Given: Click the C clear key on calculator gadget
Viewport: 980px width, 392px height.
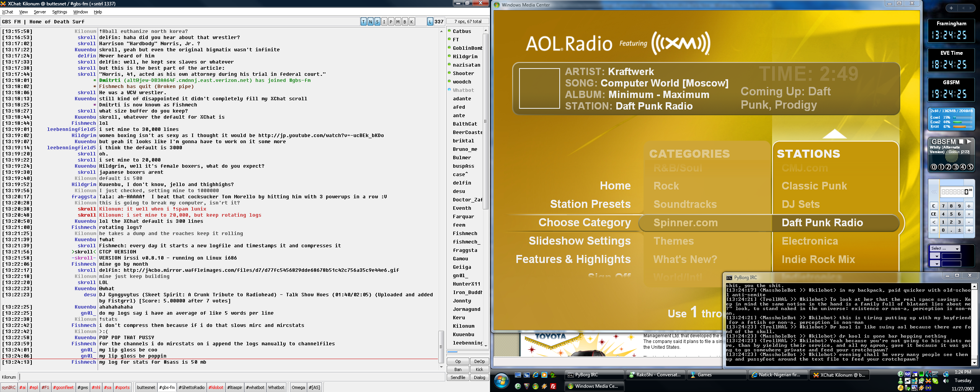Looking at the screenshot, I should click(934, 206).
